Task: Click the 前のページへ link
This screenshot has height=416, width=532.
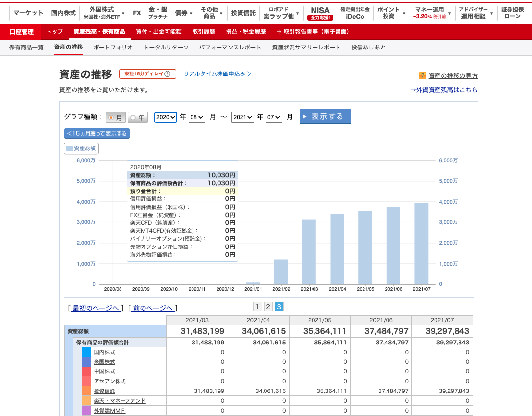Action: point(153,308)
